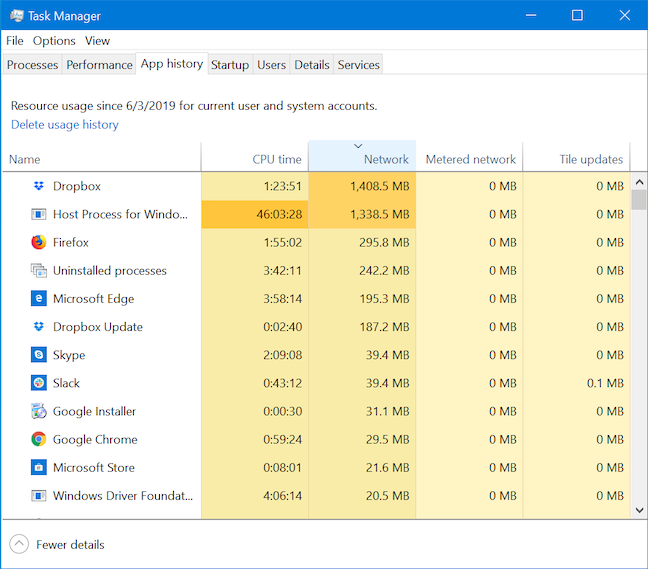648x569 pixels.
Task: Switch to the Performance tab
Action: pyautogui.click(x=99, y=65)
